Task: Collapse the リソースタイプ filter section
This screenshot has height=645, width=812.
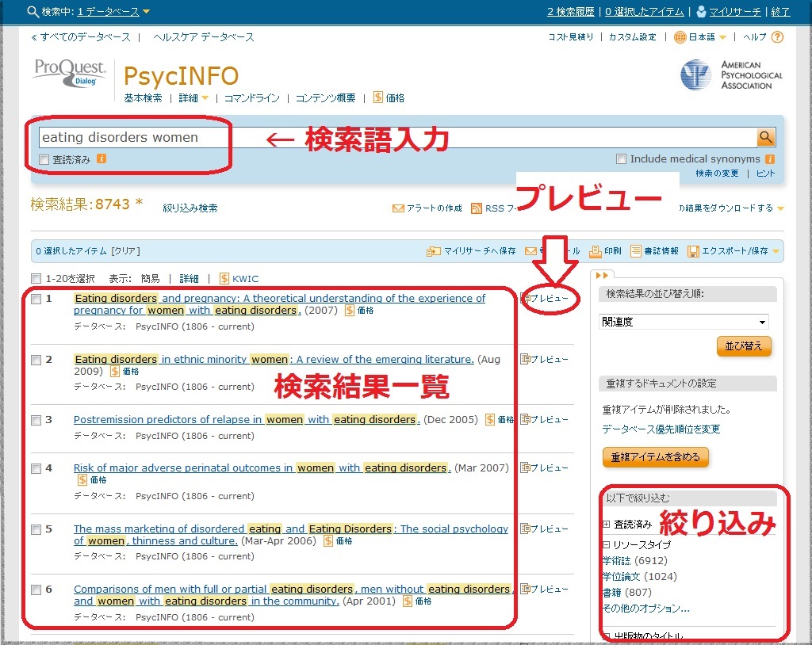Action: (x=607, y=544)
